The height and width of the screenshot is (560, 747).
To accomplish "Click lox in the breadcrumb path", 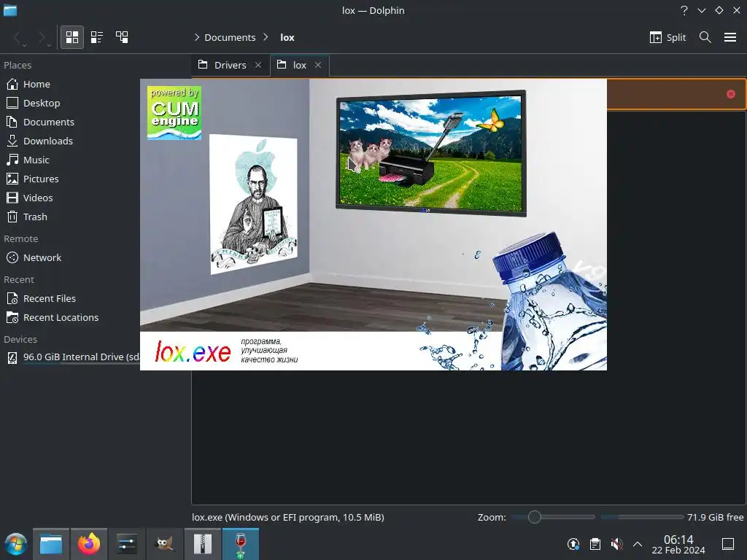I will point(287,37).
